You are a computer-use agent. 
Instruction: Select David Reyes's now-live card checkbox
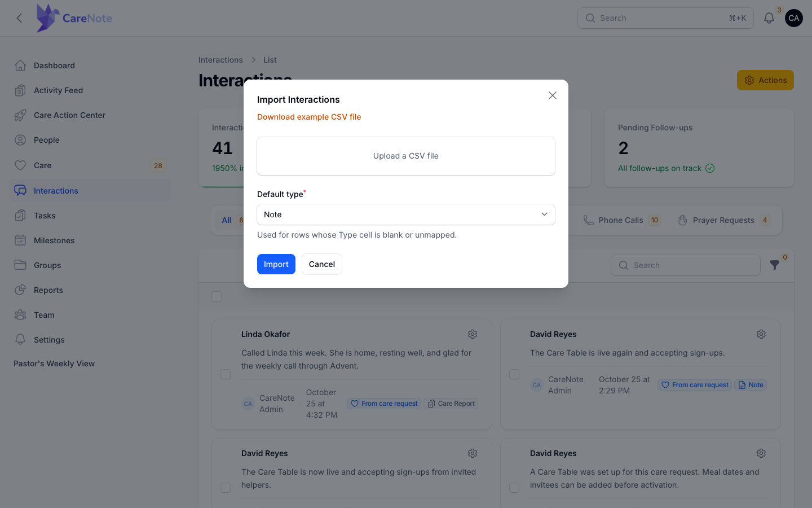[226, 488]
